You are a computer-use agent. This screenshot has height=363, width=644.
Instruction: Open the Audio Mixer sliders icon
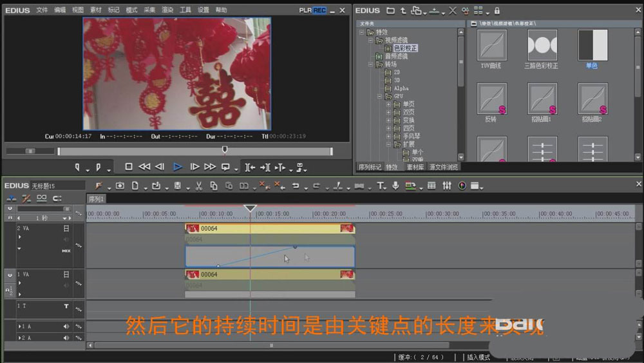[x=447, y=186]
